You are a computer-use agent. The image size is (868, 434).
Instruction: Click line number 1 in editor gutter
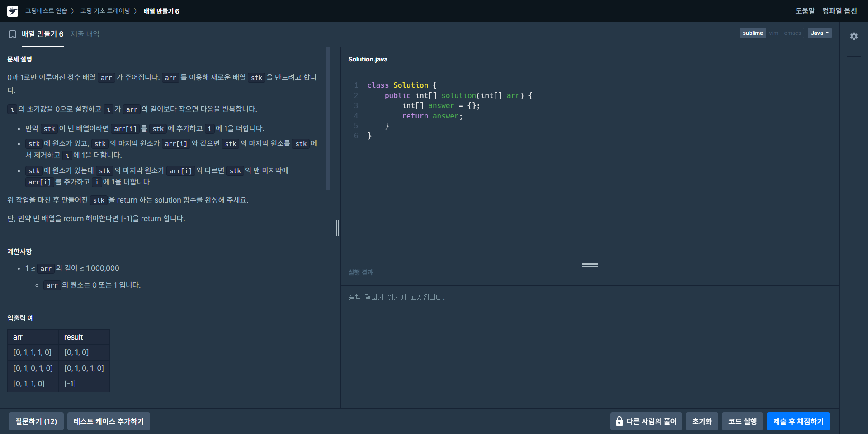pyautogui.click(x=356, y=85)
